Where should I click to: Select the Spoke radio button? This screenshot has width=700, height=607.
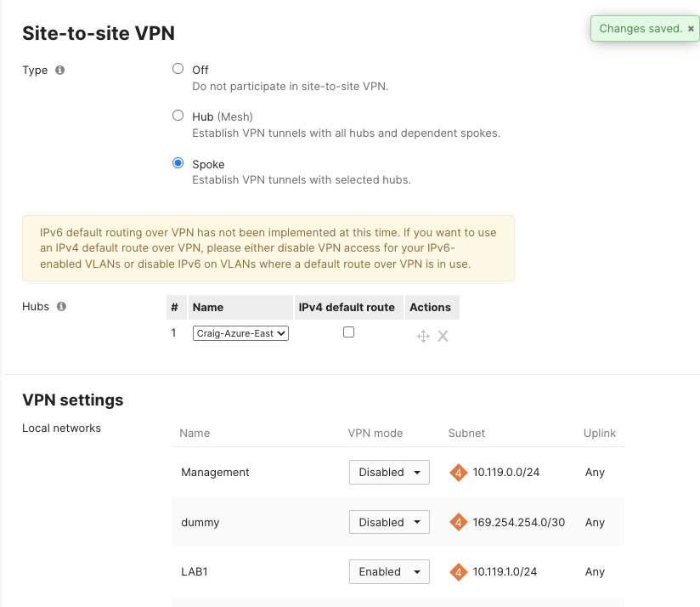tap(178, 163)
